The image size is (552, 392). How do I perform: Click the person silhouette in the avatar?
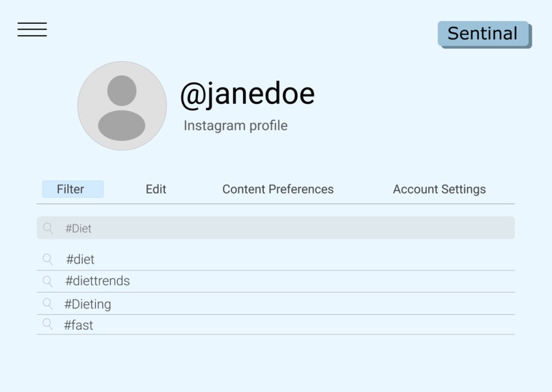click(122, 108)
